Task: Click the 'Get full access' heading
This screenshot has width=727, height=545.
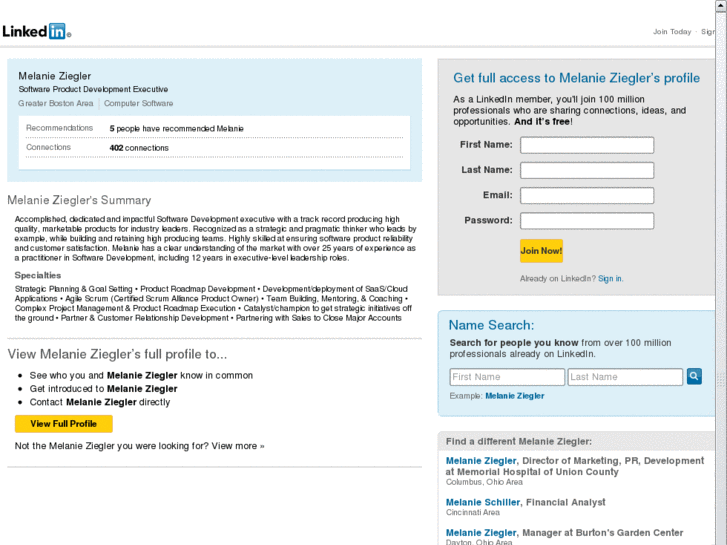Action: tap(576, 78)
